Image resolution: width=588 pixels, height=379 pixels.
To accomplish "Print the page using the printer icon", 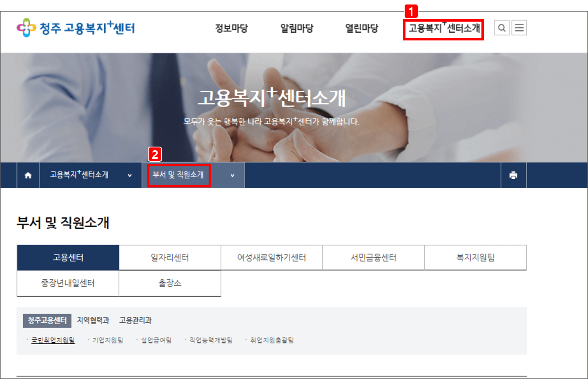I will 513,175.
